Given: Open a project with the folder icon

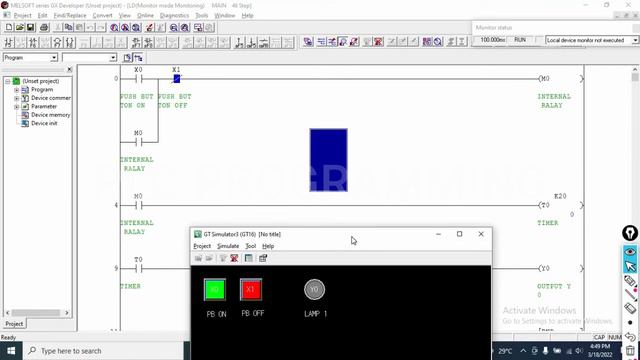Looking at the screenshot, I should [20, 27].
